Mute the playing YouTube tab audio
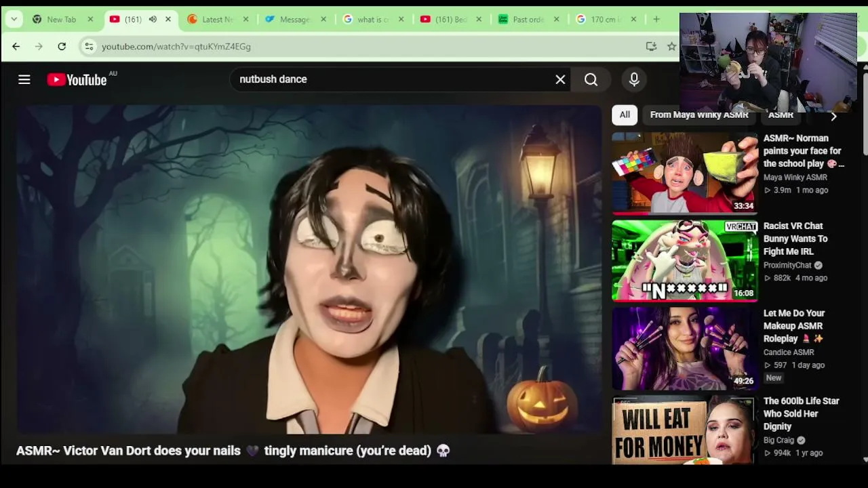Image resolution: width=868 pixels, height=488 pixels. (x=153, y=19)
